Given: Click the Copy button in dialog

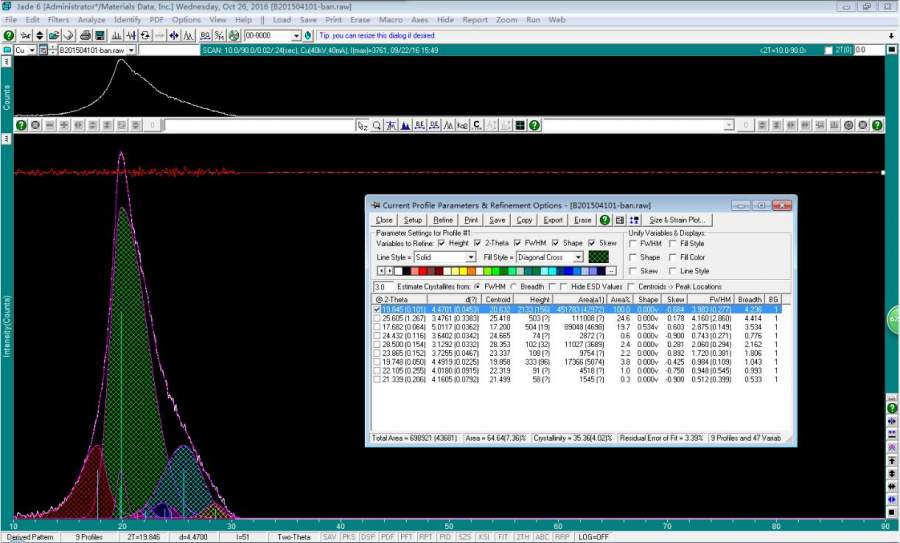Looking at the screenshot, I should [524, 220].
